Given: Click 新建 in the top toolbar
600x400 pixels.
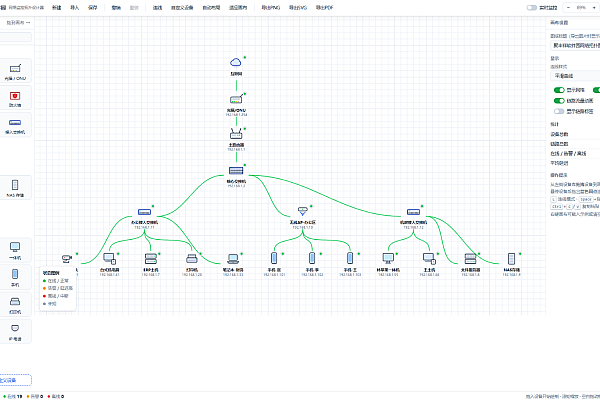Looking at the screenshot, I should [57, 8].
